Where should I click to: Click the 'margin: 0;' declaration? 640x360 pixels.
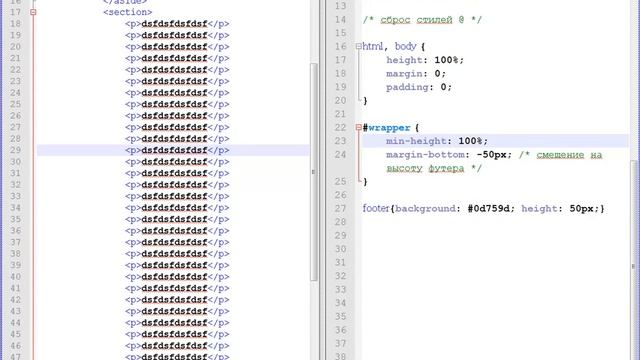[416, 73]
